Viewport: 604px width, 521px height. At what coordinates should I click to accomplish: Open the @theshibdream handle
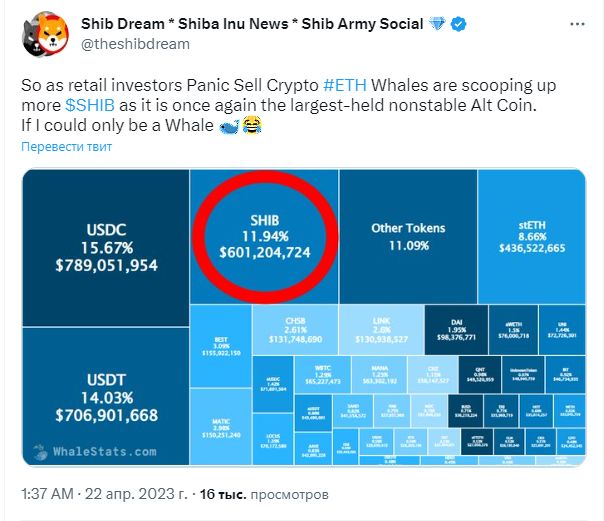click(x=135, y=44)
